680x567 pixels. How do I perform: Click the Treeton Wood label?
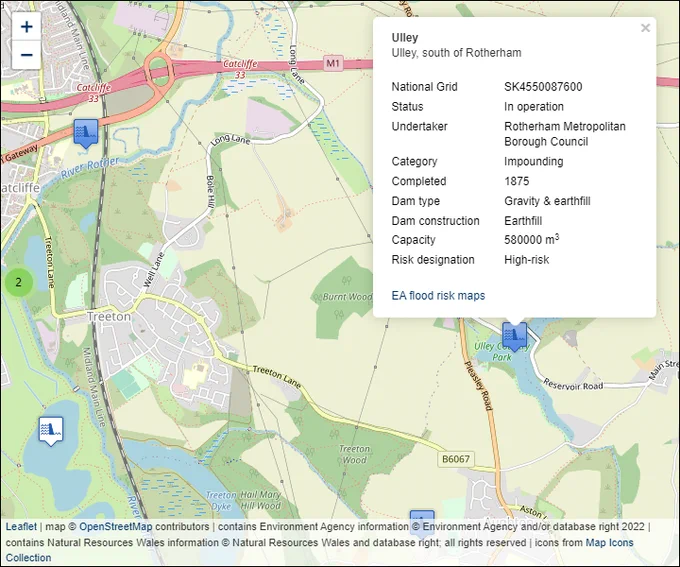click(x=354, y=454)
